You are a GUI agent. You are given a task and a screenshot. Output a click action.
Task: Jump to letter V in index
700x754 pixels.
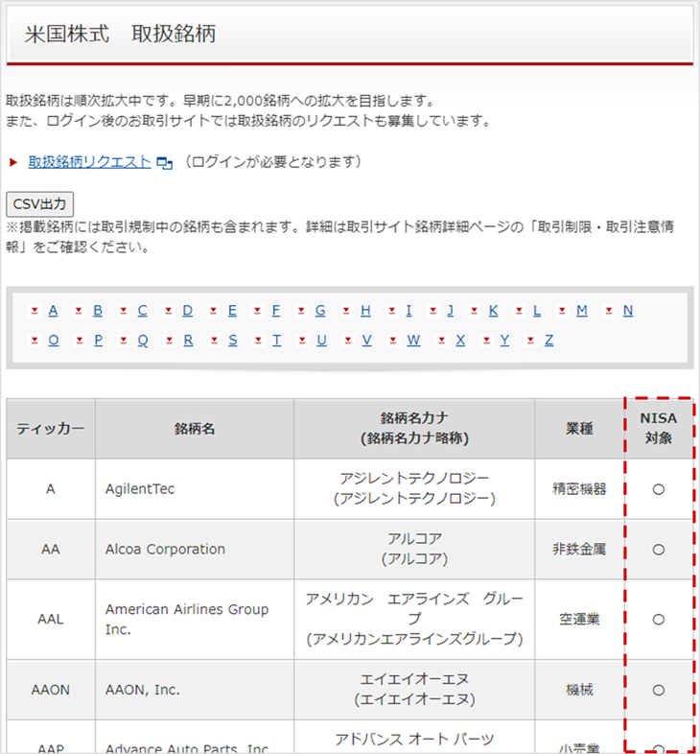pos(367,340)
